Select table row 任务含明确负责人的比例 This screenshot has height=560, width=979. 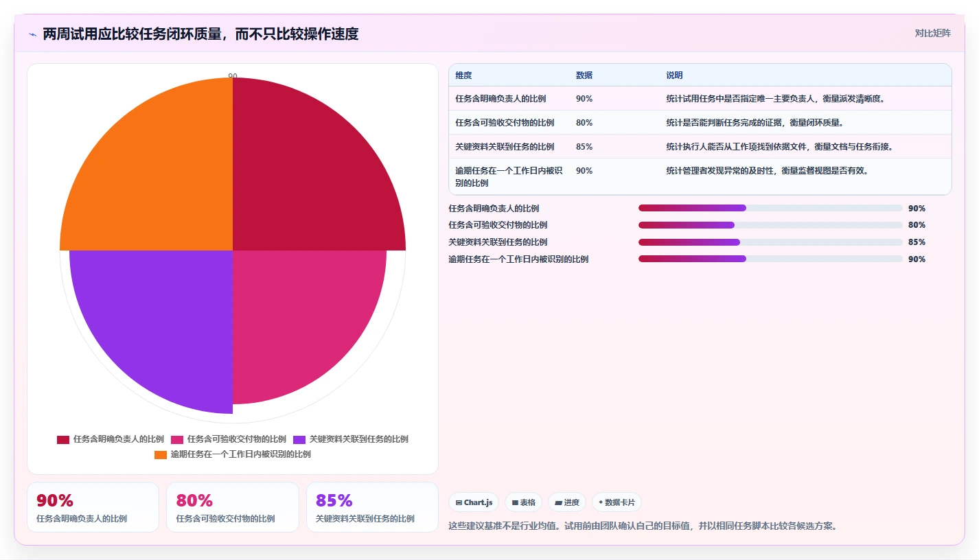point(700,98)
